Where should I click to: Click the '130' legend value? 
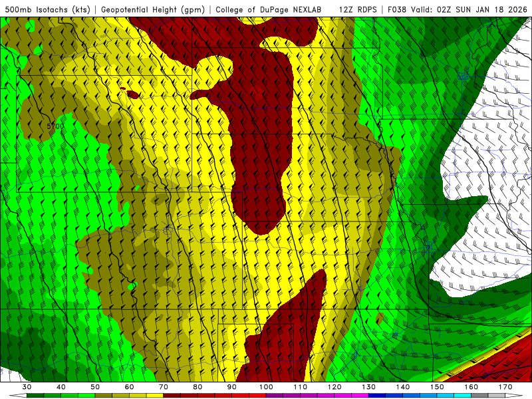368,387
